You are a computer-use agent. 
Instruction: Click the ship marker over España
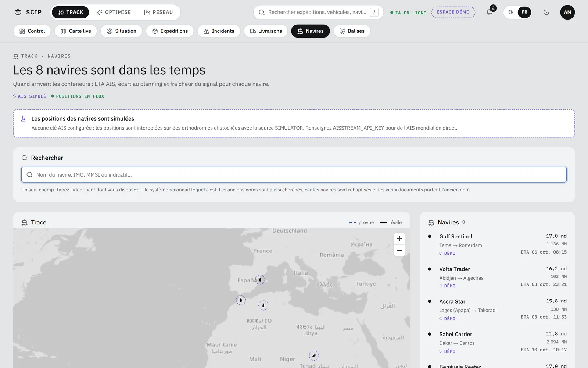click(x=260, y=280)
